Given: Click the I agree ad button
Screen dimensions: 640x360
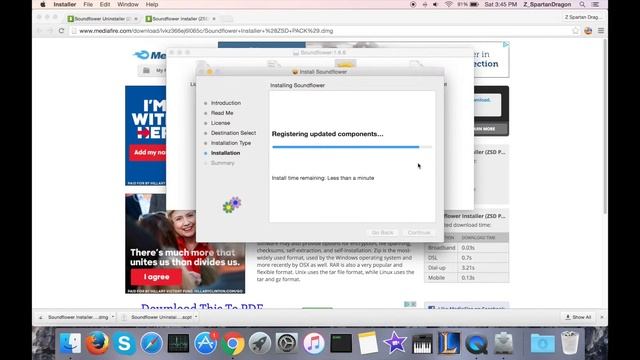Looking at the screenshot, I should click(x=156, y=277).
